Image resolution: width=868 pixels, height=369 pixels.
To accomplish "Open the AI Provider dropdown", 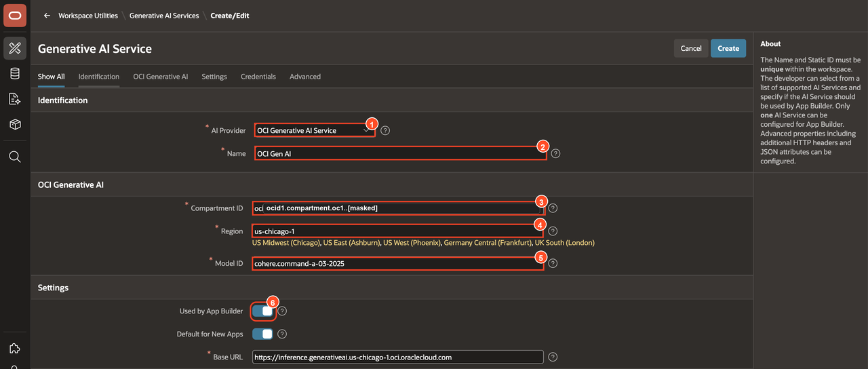I will (x=315, y=130).
